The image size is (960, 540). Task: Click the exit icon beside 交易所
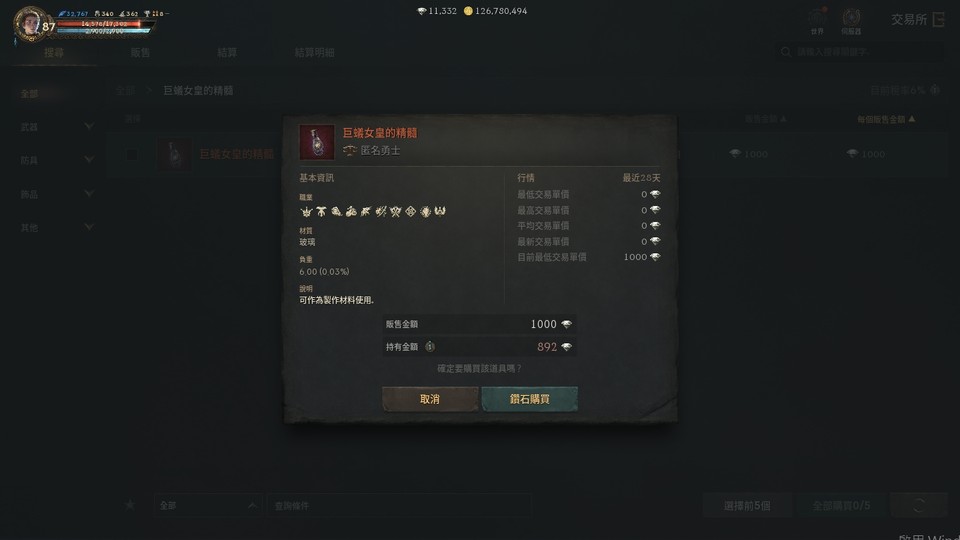click(939, 20)
